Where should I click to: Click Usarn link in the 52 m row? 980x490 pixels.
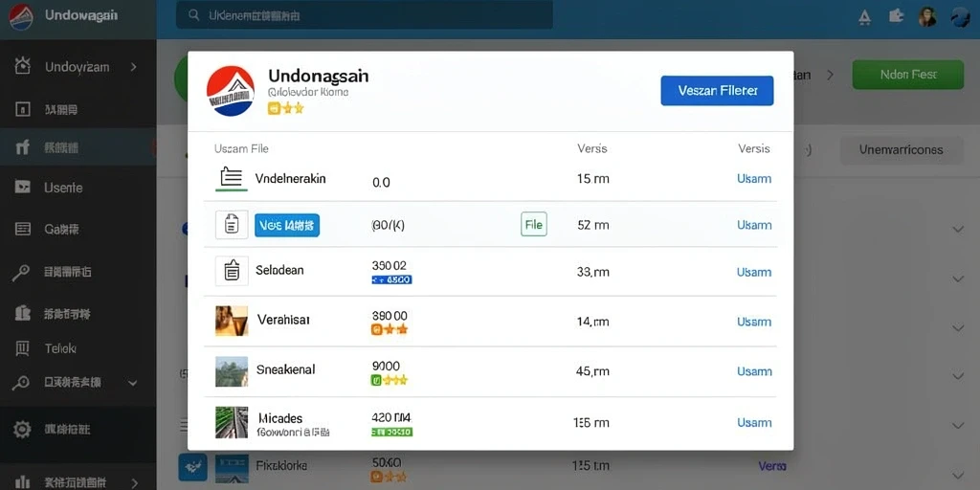click(754, 225)
